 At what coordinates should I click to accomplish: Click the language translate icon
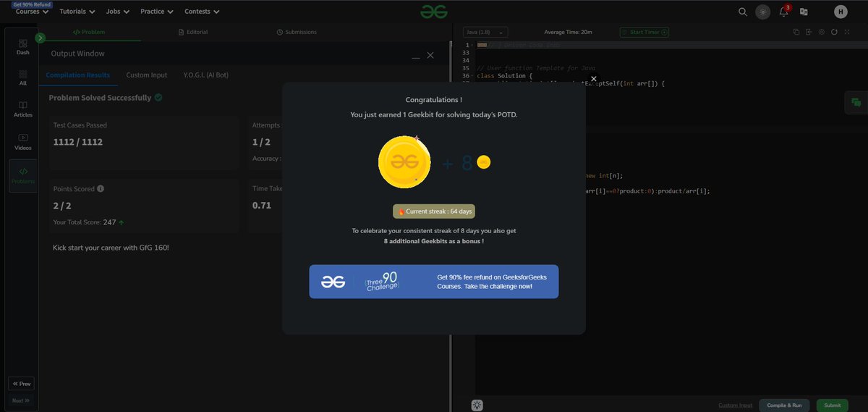pos(804,12)
